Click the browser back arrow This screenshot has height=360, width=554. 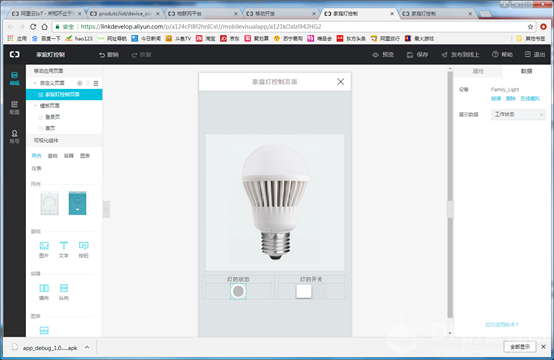pyautogui.click(x=11, y=26)
